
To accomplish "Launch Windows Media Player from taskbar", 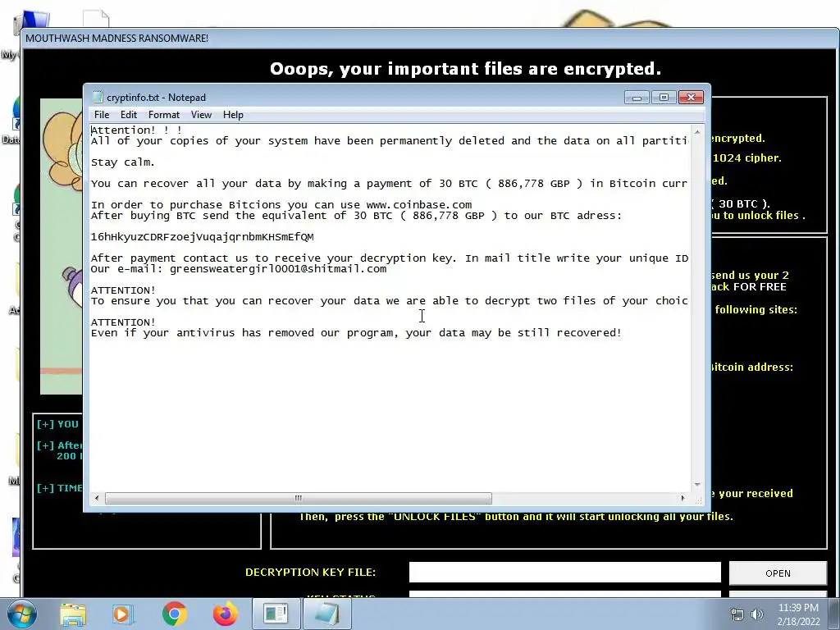I will [x=122, y=614].
